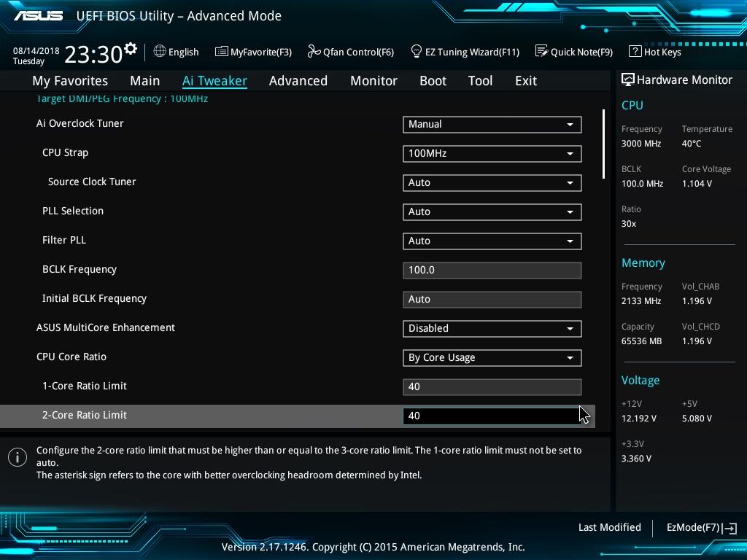Select the 2-Core Ratio Limit row label
Viewport: 747px width, 560px height.
[x=85, y=415]
